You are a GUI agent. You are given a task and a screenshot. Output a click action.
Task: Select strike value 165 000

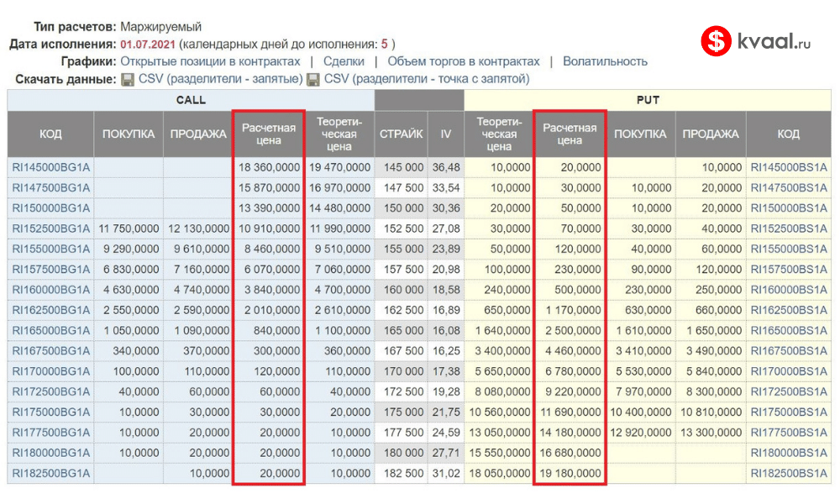[403, 330]
